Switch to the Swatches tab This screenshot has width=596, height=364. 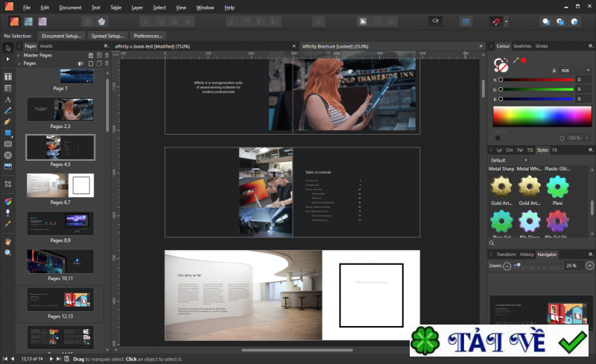pos(522,46)
